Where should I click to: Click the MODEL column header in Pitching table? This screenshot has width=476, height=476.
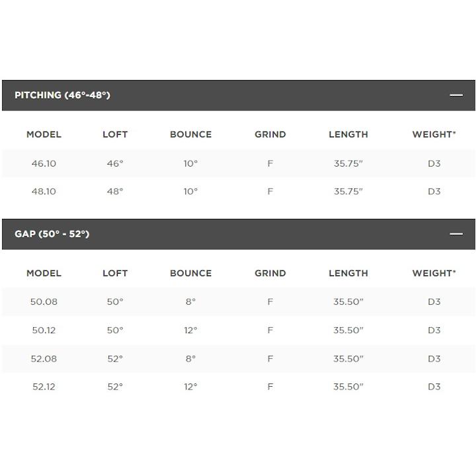pos(44,134)
